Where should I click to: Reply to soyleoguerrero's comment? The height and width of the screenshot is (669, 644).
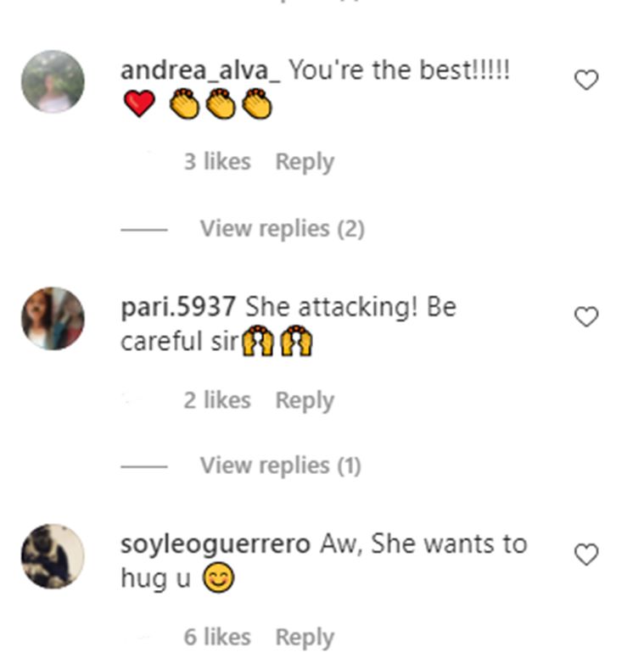(305, 638)
